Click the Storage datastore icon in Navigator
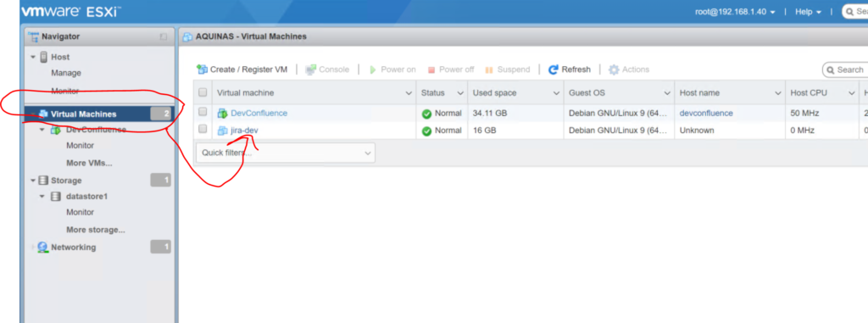The height and width of the screenshot is (323, 868). pyautogui.click(x=44, y=181)
